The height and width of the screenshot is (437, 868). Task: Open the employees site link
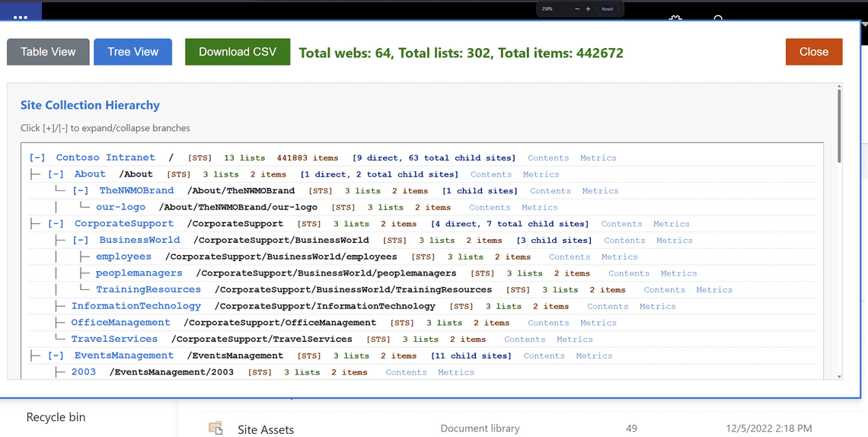pyautogui.click(x=123, y=257)
